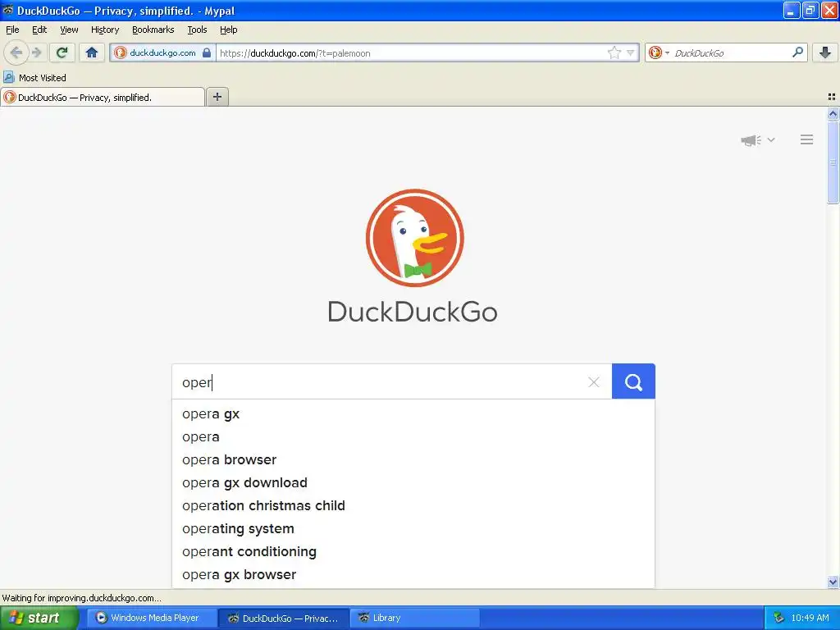The image size is (840, 630).
Task: Open the Edit menu
Action: click(39, 30)
